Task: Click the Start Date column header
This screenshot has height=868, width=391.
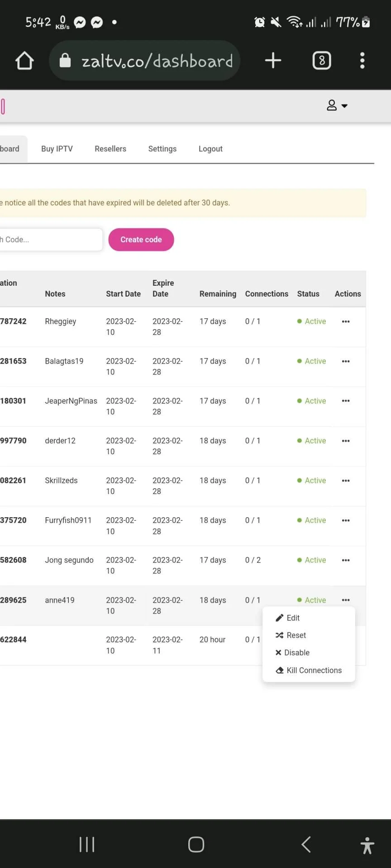Action: (124, 294)
